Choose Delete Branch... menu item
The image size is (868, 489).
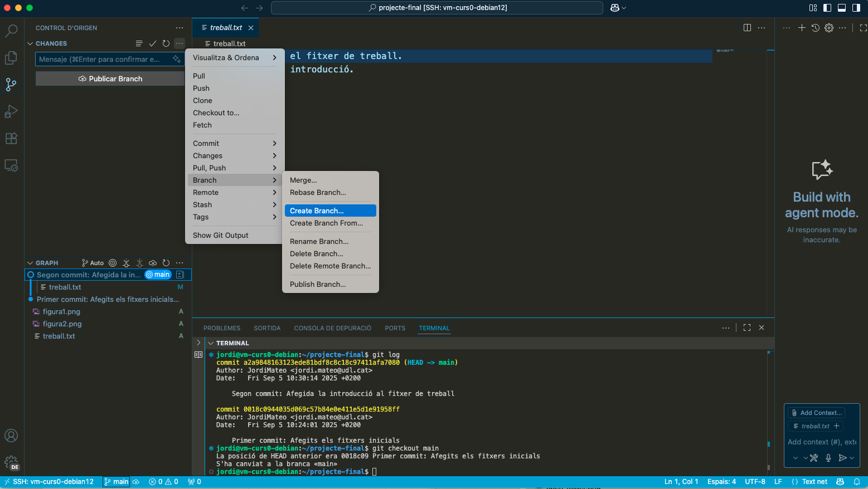[x=331, y=253]
